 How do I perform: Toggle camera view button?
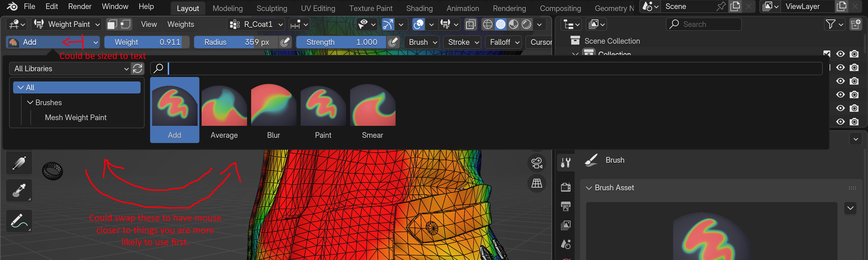(536, 163)
